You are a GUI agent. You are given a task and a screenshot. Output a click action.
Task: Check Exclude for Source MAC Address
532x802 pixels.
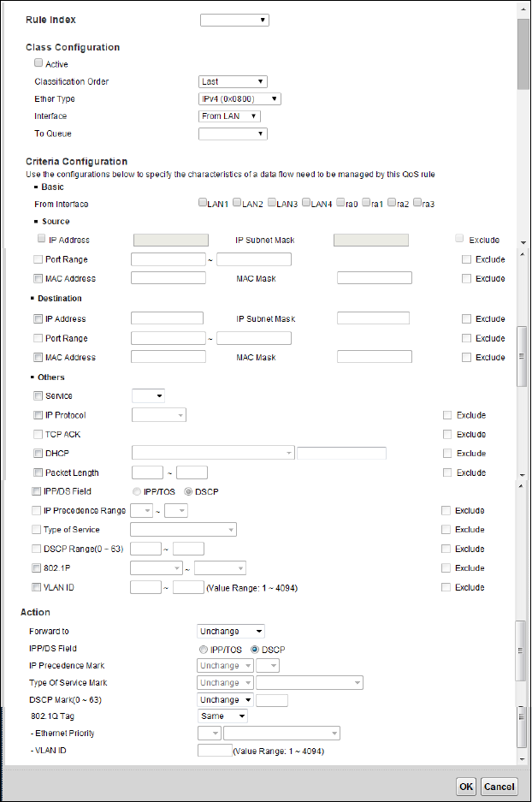466,279
